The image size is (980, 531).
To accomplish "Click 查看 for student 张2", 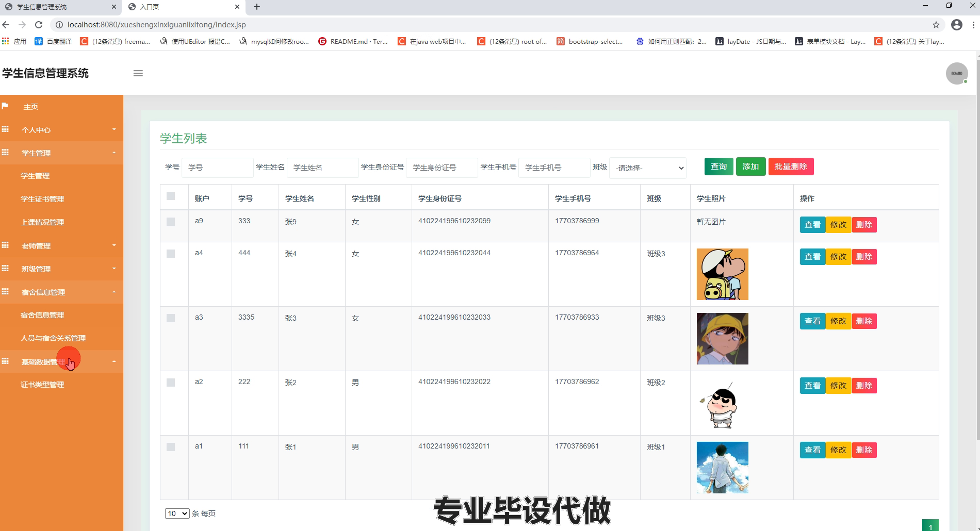I will pyautogui.click(x=812, y=386).
